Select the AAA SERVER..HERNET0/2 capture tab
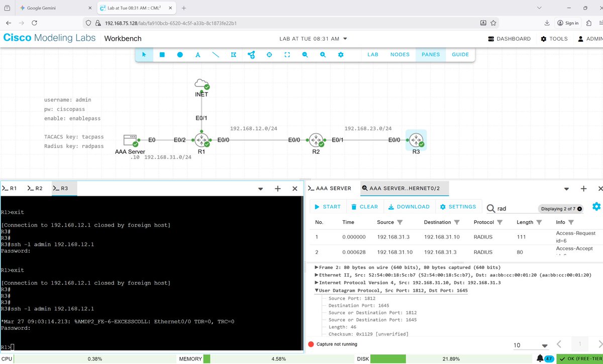Image resolution: width=603 pixels, height=364 pixels. coord(405,188)
